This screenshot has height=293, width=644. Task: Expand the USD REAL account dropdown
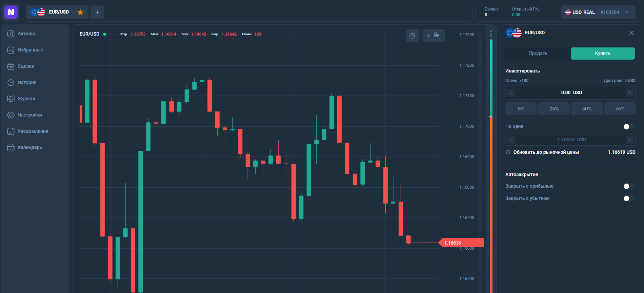[x=627, y=12]
